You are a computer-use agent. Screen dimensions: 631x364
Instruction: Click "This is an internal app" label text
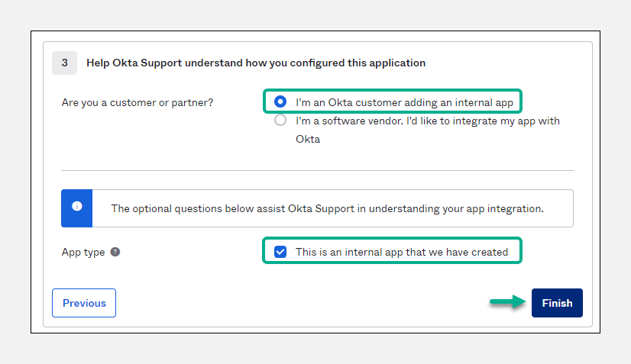(401, 251)
